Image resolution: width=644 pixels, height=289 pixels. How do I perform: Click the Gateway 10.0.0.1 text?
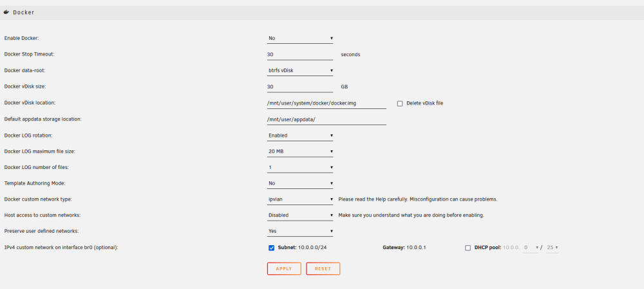pyautogui.click(x=404, y=248)
